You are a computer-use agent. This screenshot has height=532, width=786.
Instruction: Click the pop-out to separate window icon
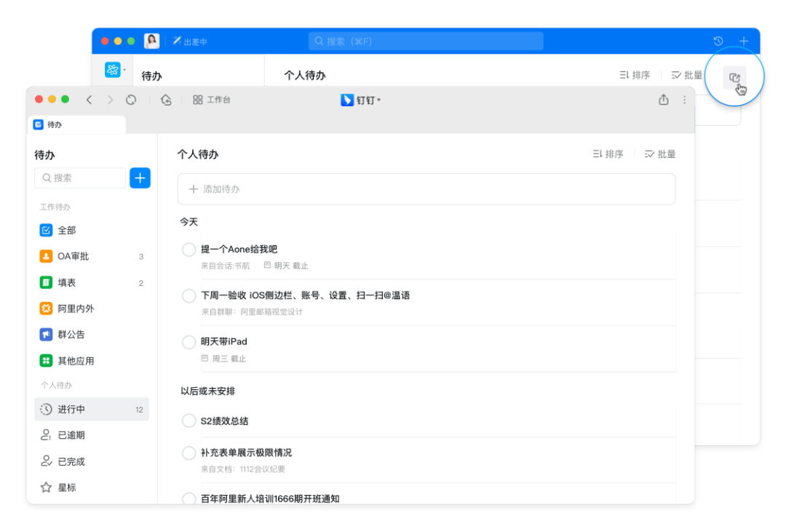[734, 78]
